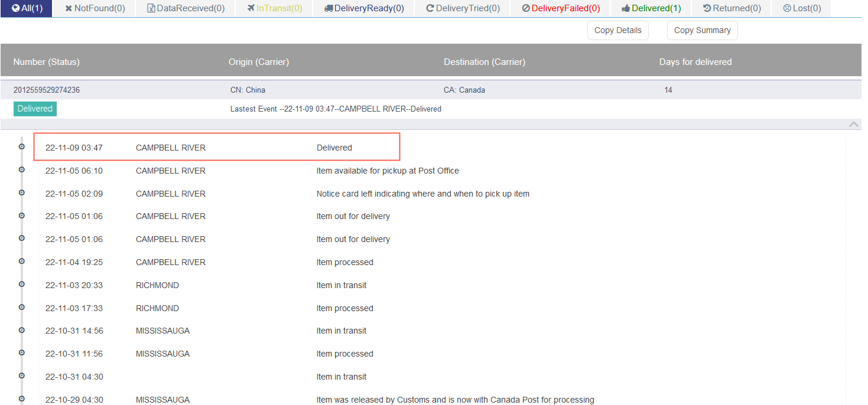This screenshot has height=405, width=868.
Task: Click the Days for delivered column header
Action: (x=695, y=62)
